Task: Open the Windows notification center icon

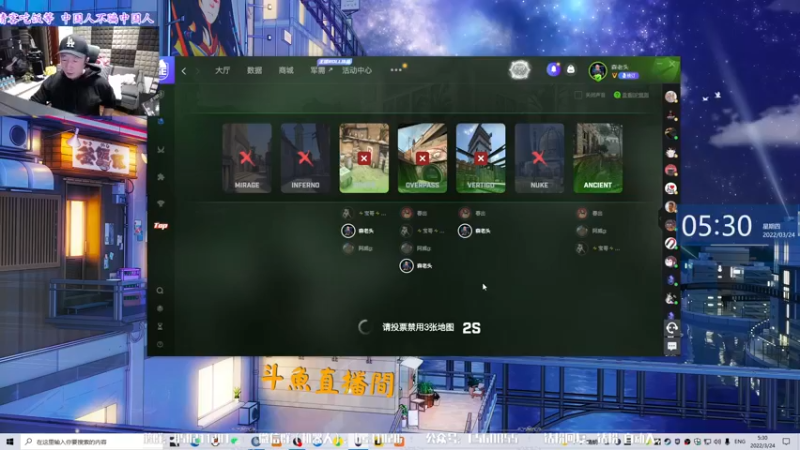Action: pos(786,442)
